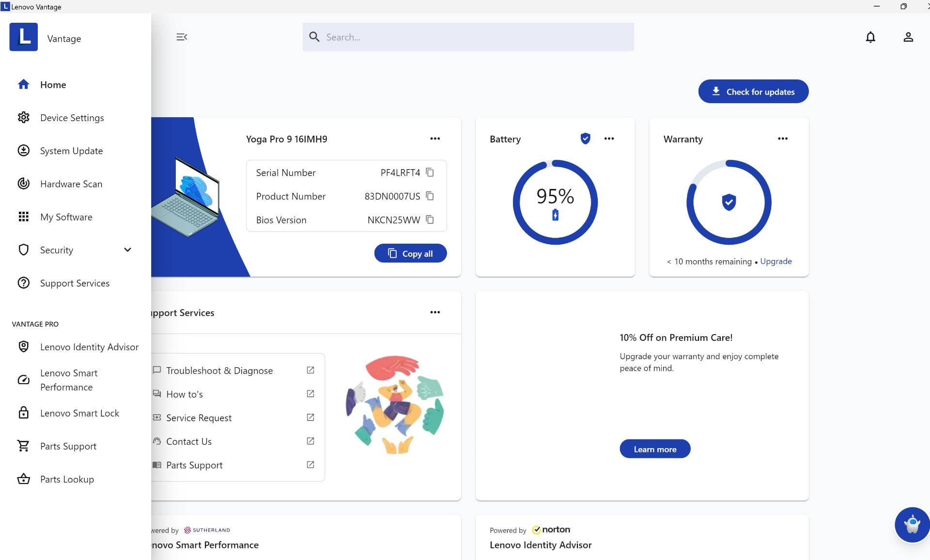Expand the Security menu chevron

[127, 250]
